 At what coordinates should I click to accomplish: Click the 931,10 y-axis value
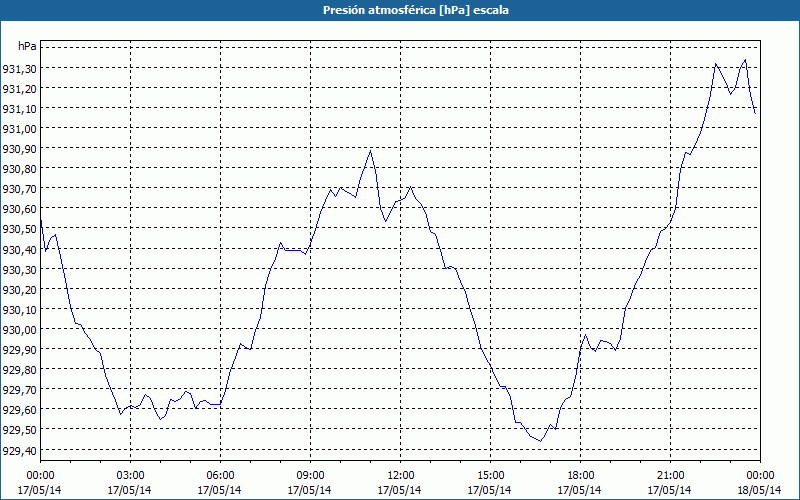click(x=19, y=108)
